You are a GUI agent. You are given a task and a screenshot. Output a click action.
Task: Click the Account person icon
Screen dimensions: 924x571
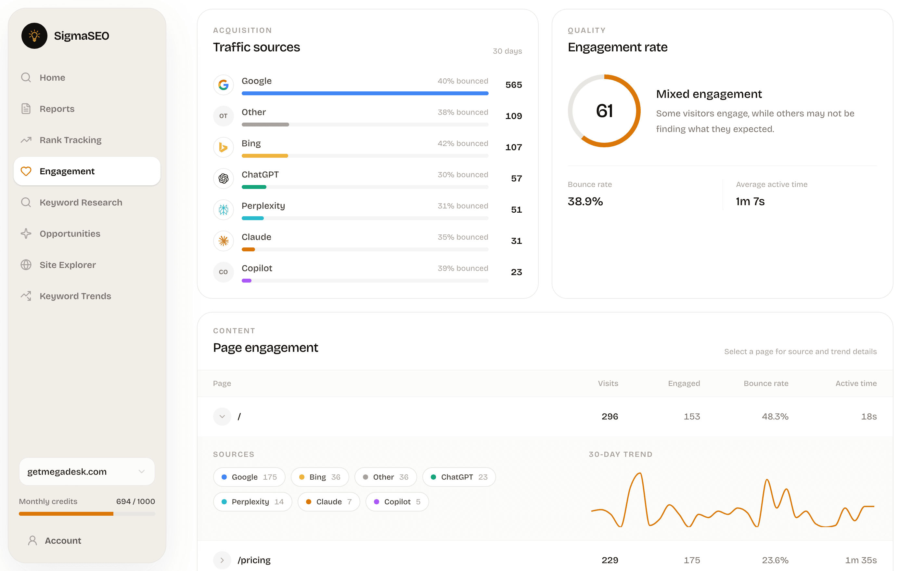click(32, 540)
